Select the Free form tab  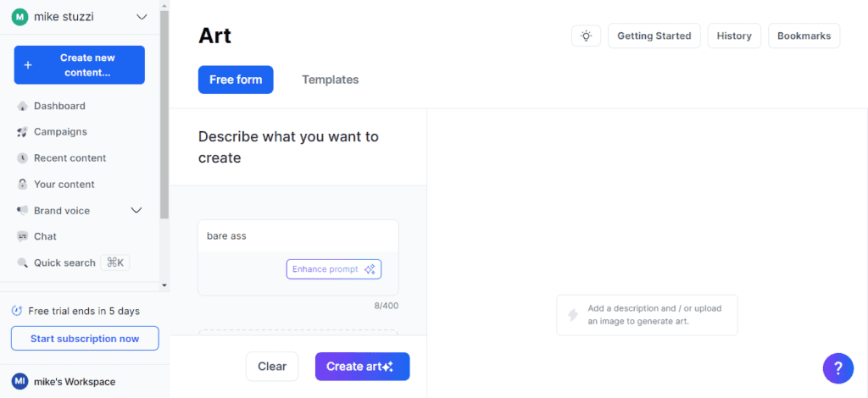[x=236, y=80]
